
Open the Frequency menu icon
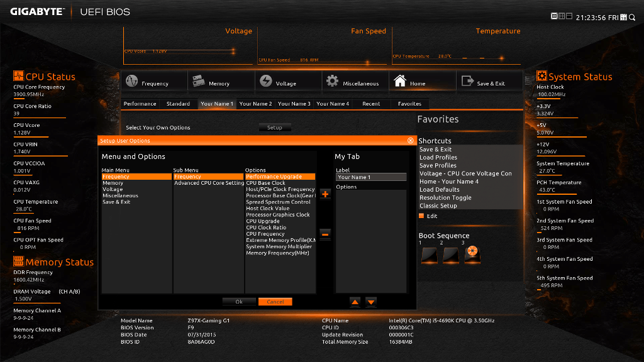[132, 81]
